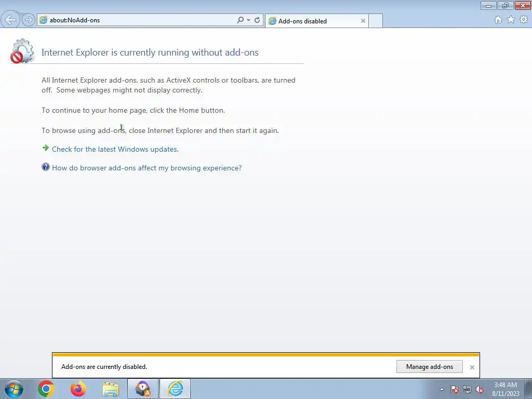Click the disabled add-ons gear graphic

22,51
